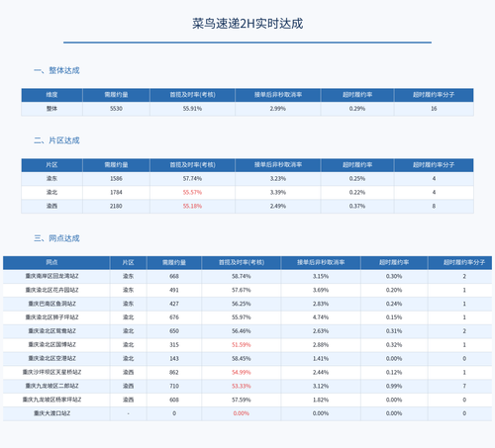495x448 pixels.
Task: Click the station 重庆九龙坡区二郎站Z
Action: point(51,386)
